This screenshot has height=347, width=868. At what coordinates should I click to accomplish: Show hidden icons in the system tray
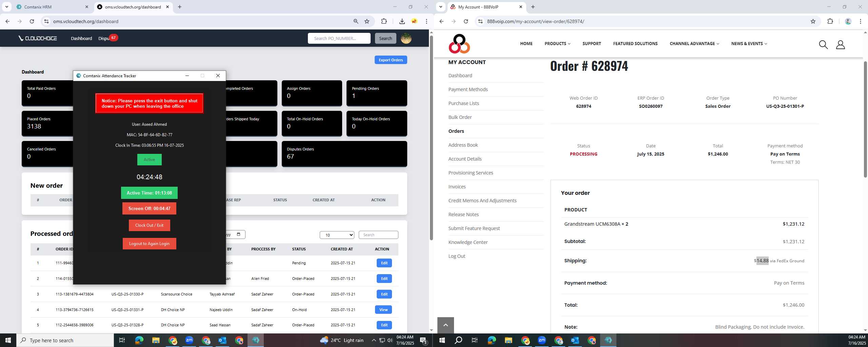[x=374, y=340]
